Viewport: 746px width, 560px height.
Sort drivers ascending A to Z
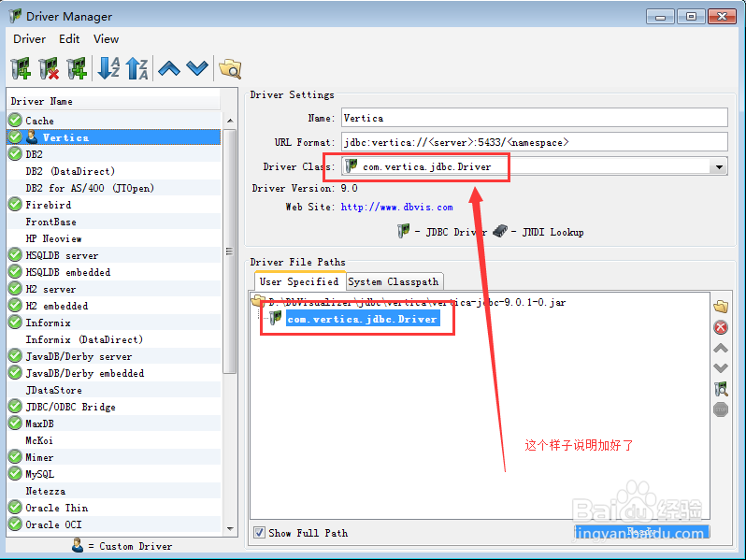tap(108, 68)
